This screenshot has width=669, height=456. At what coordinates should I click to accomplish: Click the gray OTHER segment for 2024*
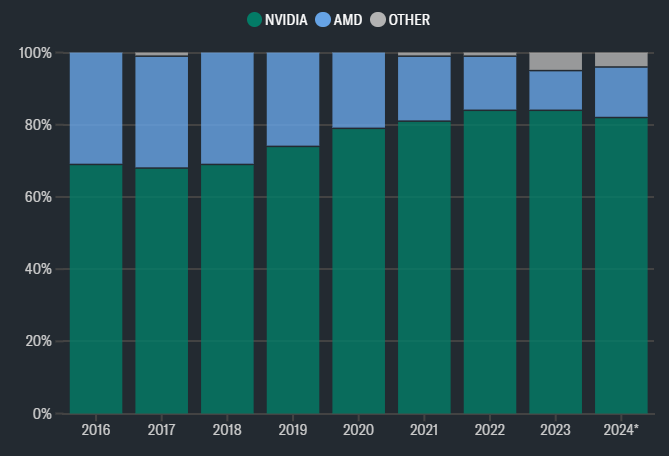(x=621, y=59)
